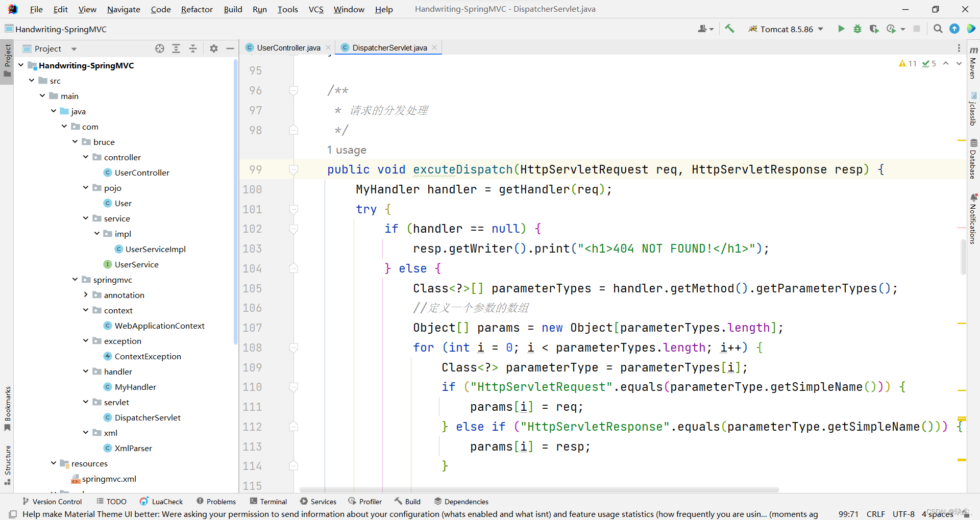Run the Tomcat configuration
This screenshot has height=520, width=980.
(x=841, y=29)
